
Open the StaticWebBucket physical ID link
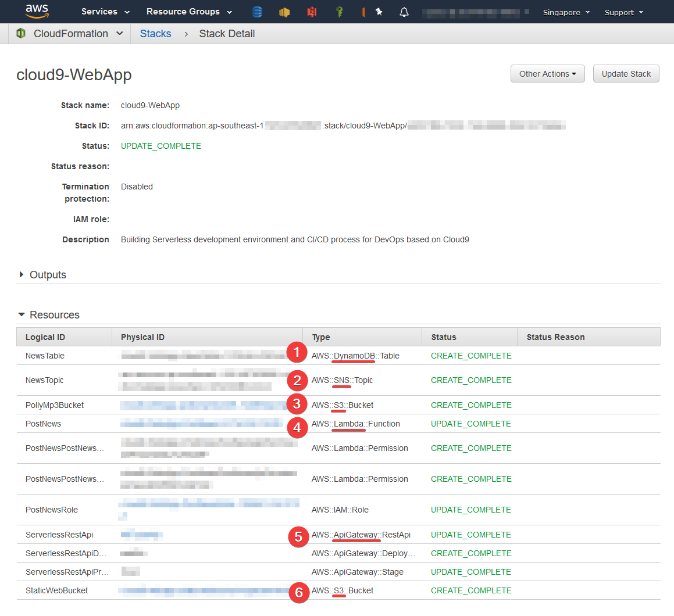tap(205, 590)
